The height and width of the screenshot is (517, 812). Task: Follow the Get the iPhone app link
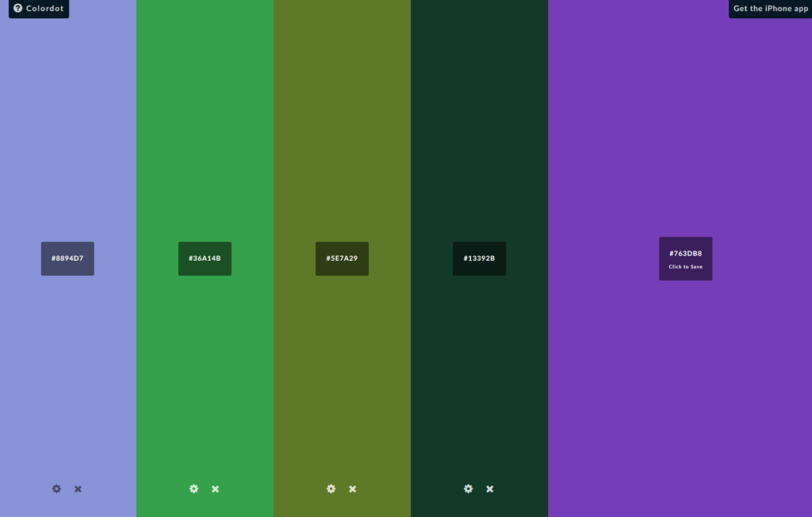(770, 9)
